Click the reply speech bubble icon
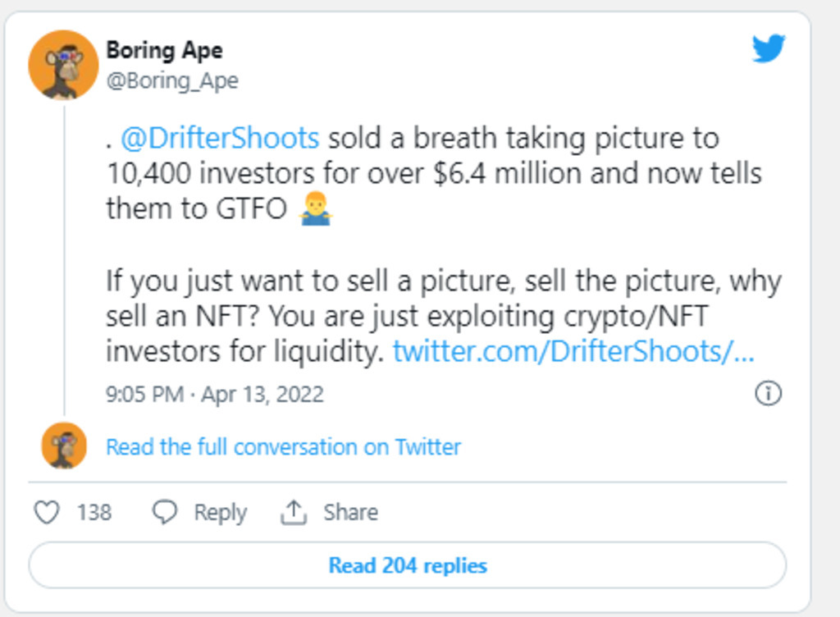This screenshot has height=617, width=840. point(165,513)
